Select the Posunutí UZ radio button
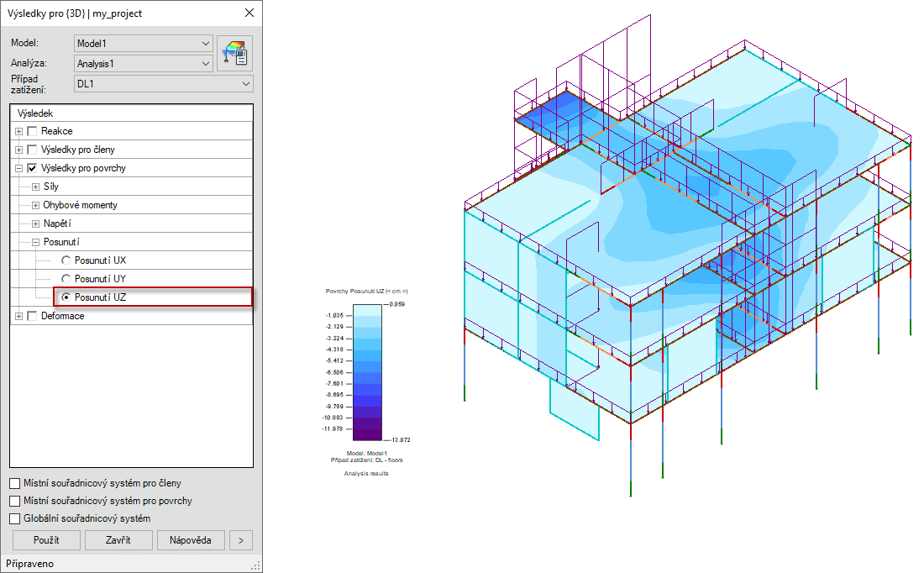Image resolution: width=924 pixels, height=573 pixels. coord(66,297)
